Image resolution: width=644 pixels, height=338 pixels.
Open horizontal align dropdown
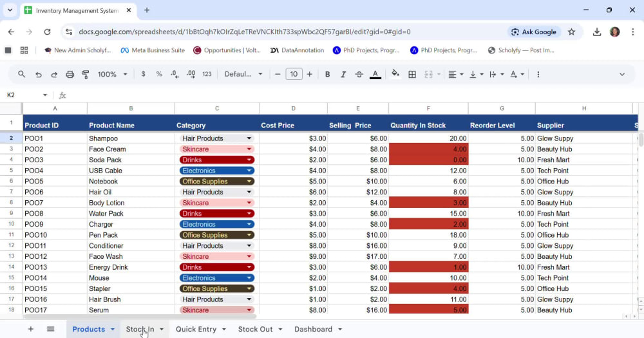456,74
